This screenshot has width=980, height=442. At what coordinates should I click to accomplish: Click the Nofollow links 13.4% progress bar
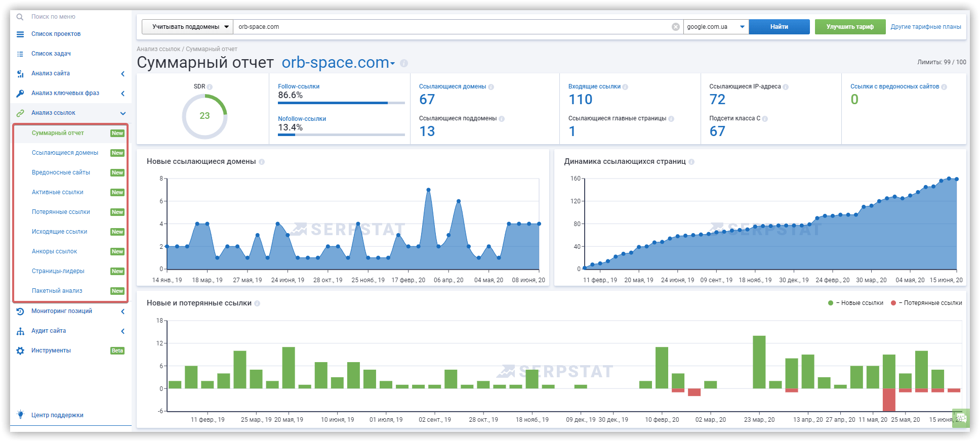(x=341, y=135)
